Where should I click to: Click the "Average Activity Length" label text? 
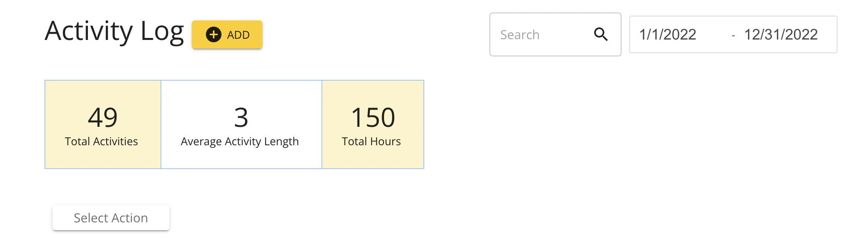240,141
